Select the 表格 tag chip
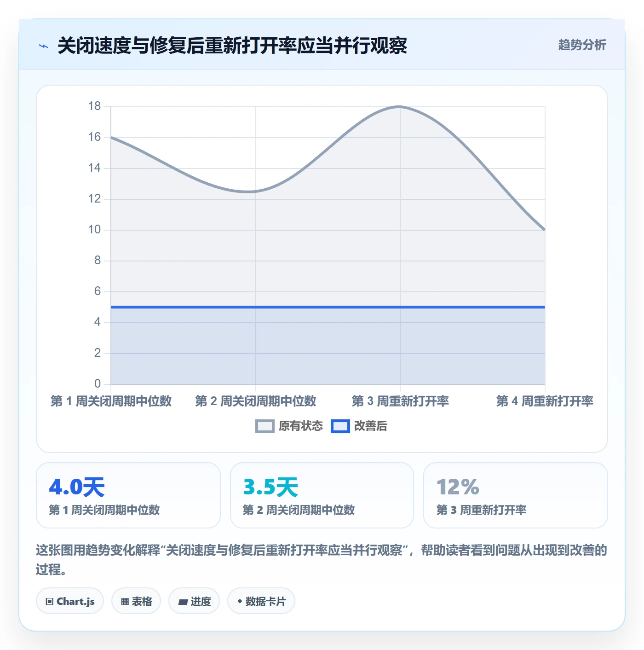644x650 pixels. [136, 601]
